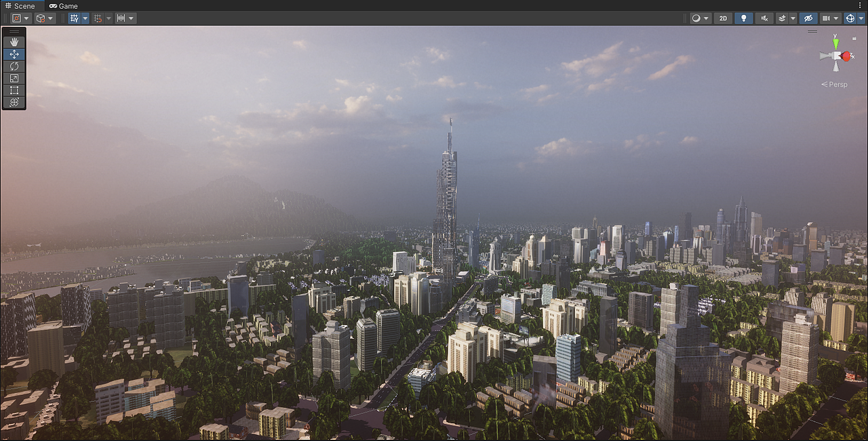Toggle 2D view mode
868x441 pixels.
pos(723,18)
